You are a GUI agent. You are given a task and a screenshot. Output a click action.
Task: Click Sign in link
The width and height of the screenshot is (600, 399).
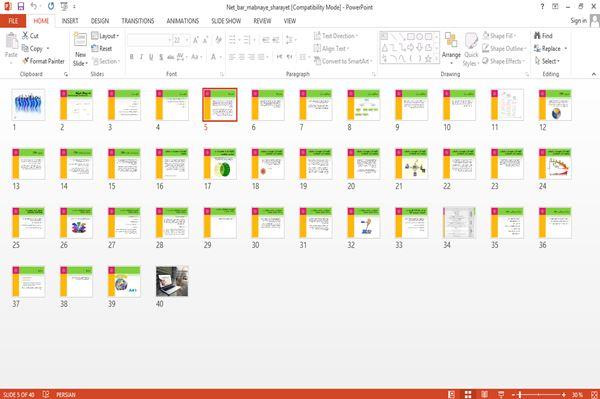578,21
